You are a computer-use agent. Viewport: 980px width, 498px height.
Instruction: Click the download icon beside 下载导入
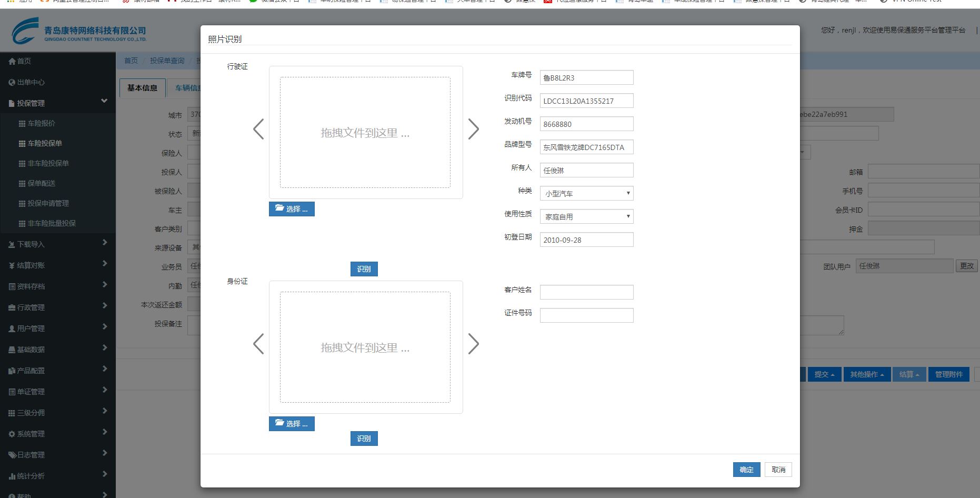pos(12,244)
